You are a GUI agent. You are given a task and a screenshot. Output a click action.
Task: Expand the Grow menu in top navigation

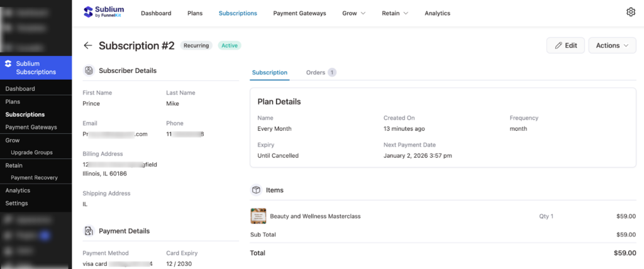pos(353,13)
